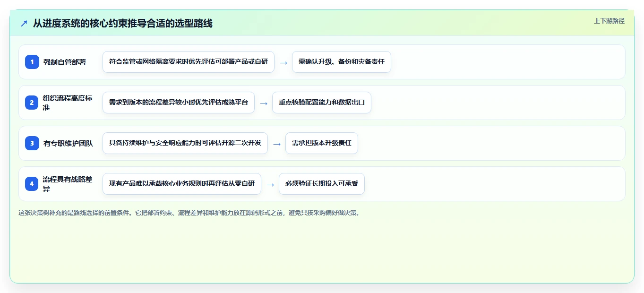Click box 现有产品难以承载核心业务规则时再评估从零自研

pyautogui.click(x=182, y=184)
